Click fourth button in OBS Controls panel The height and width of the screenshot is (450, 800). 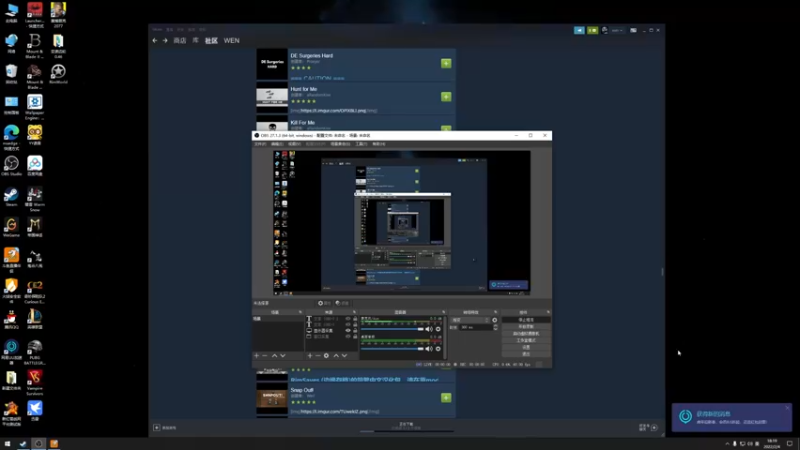[526, 340]
